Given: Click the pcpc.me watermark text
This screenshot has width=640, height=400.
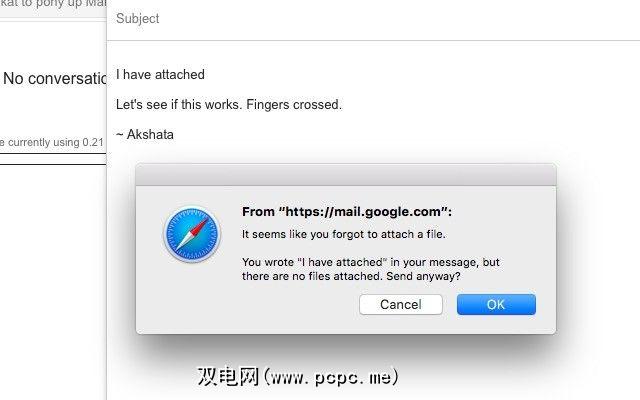Looking at the screenshot, I should [298, 376].
